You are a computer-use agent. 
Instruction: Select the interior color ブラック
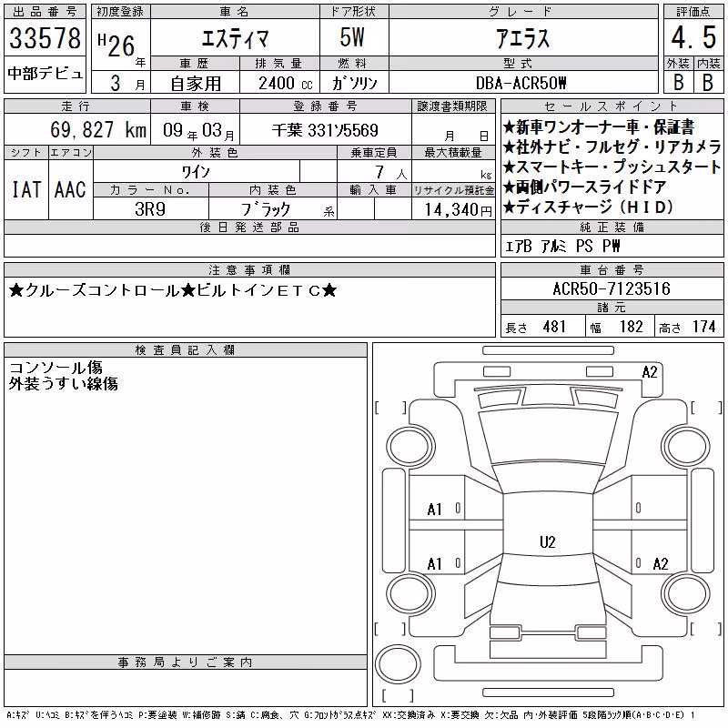point(266,209)
